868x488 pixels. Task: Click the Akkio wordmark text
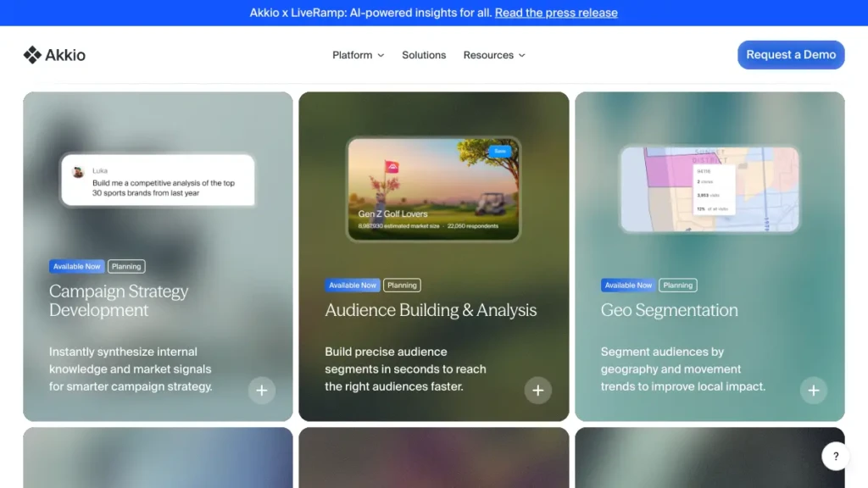point(65,55)
